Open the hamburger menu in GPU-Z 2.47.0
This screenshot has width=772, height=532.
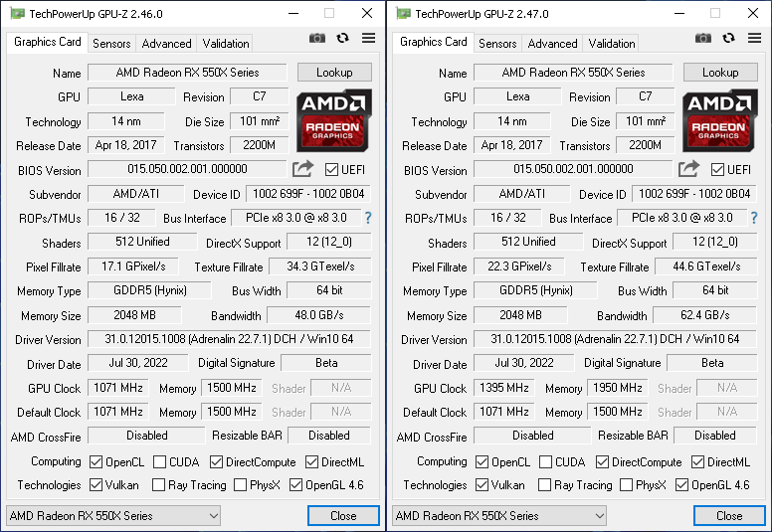[754, 38]
